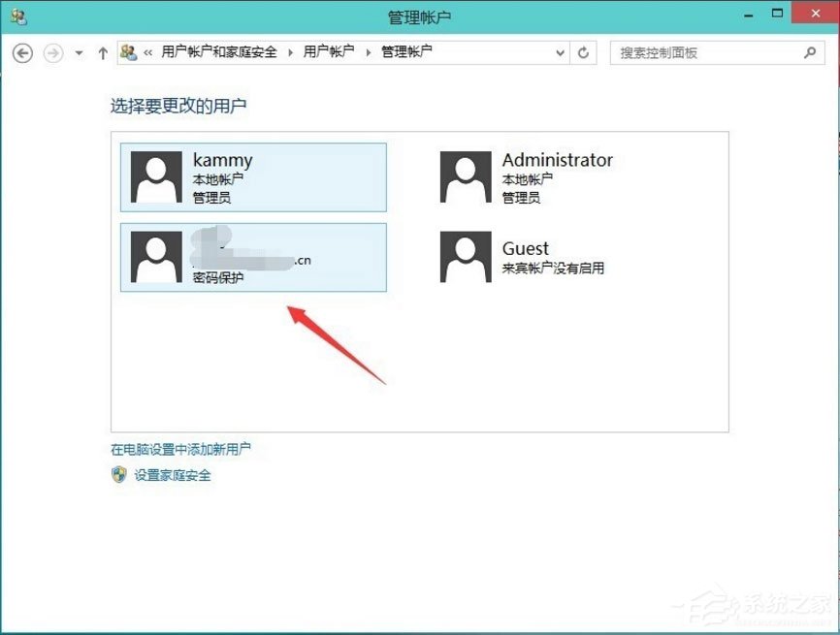Screen dimensions: 840x635
Task: Click the Administrator account avatar picture
Action: (x=464, y=176)
